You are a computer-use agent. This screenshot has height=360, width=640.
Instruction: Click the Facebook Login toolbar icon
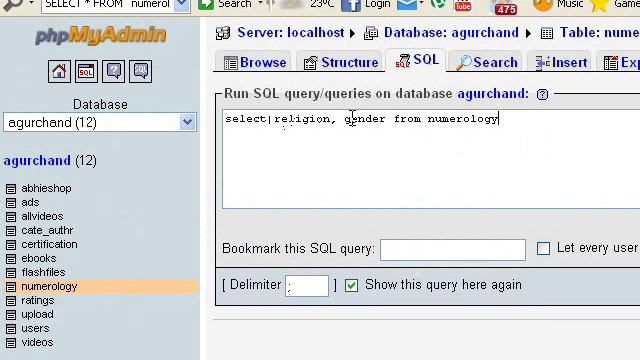[x=366, y=4]
